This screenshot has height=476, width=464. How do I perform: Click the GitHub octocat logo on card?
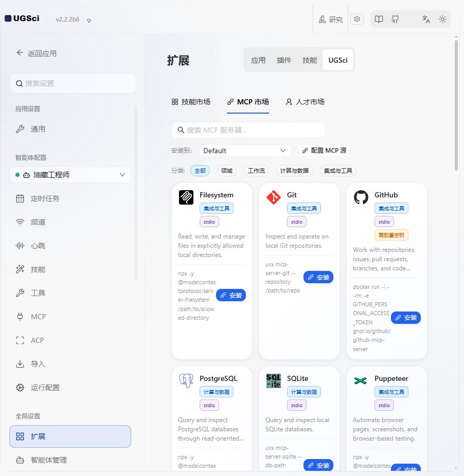[x=361, y=197]
